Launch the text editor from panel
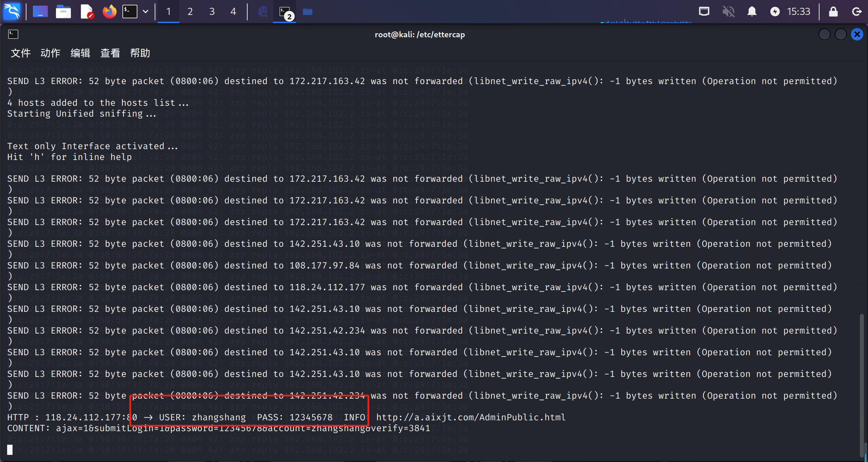 pyautogui.click(x=87, y=12)
